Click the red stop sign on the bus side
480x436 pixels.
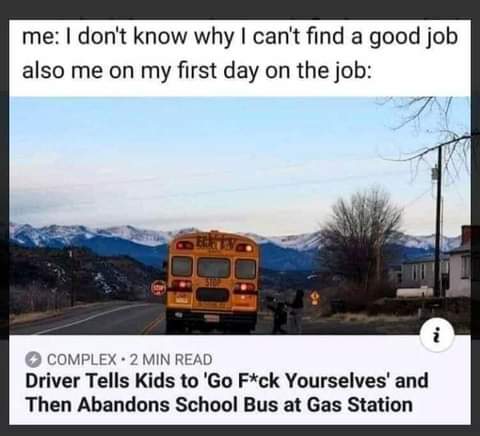pyautogui.click(x=158, y=288)
